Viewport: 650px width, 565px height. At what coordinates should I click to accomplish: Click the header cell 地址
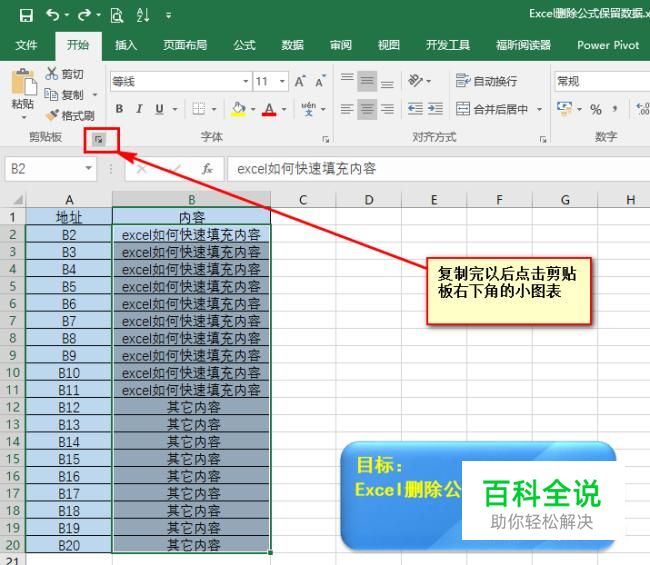click(x=69, y=217)
